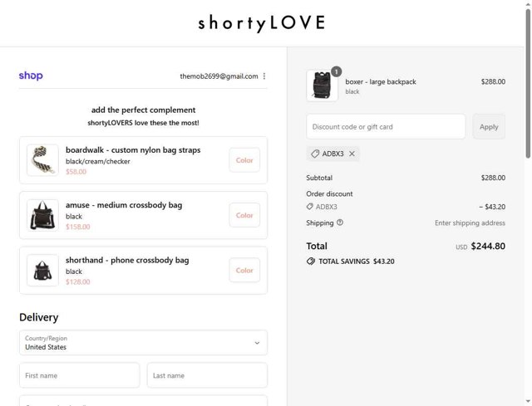Click the boxer - large backpack item name
The image size is (532, 406).
point(381,81)
